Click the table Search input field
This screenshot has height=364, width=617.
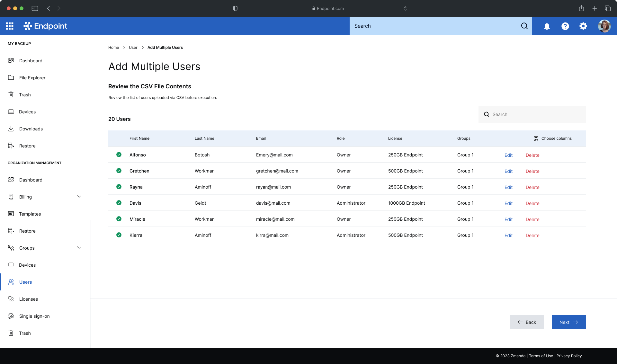click(532, 114)
